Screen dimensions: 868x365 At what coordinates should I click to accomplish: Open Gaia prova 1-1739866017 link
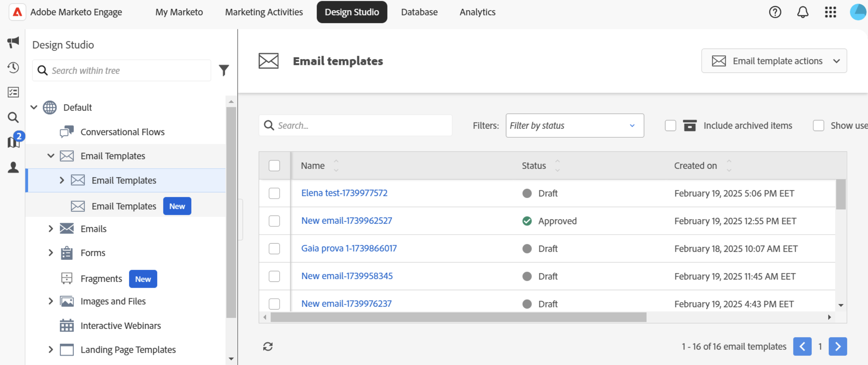(x=349, y=248)
